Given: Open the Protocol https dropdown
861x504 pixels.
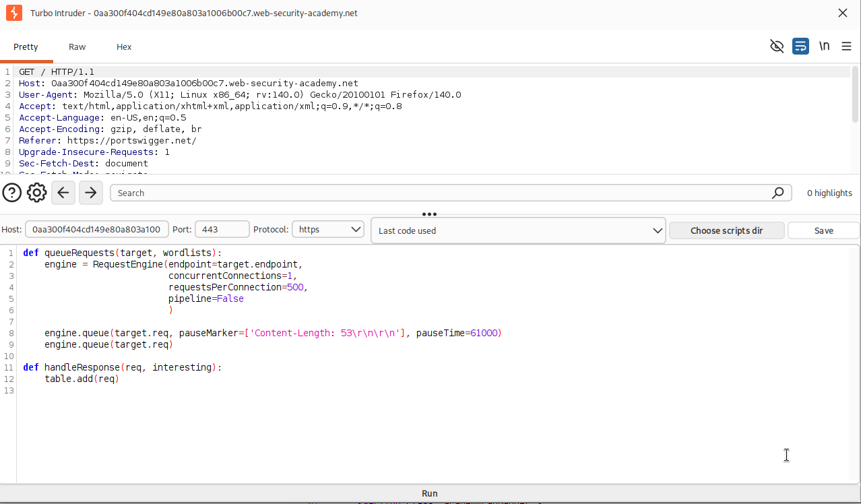Looking at the screenshot, I should click(328, 230).
